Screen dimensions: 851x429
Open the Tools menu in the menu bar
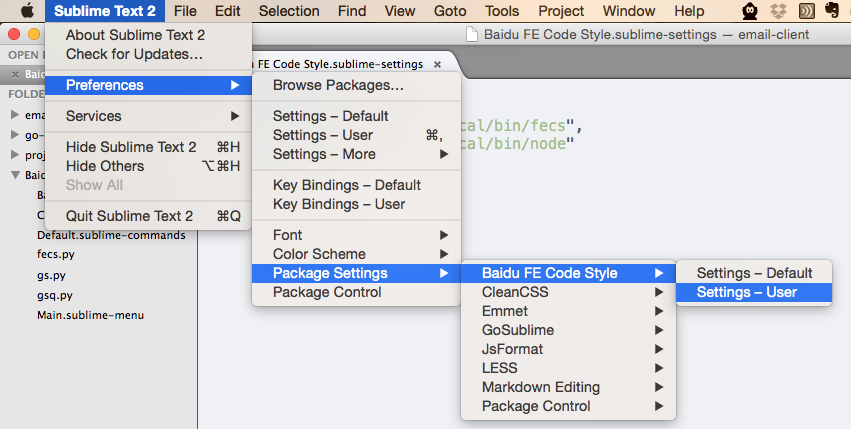[x=502, y=11]
